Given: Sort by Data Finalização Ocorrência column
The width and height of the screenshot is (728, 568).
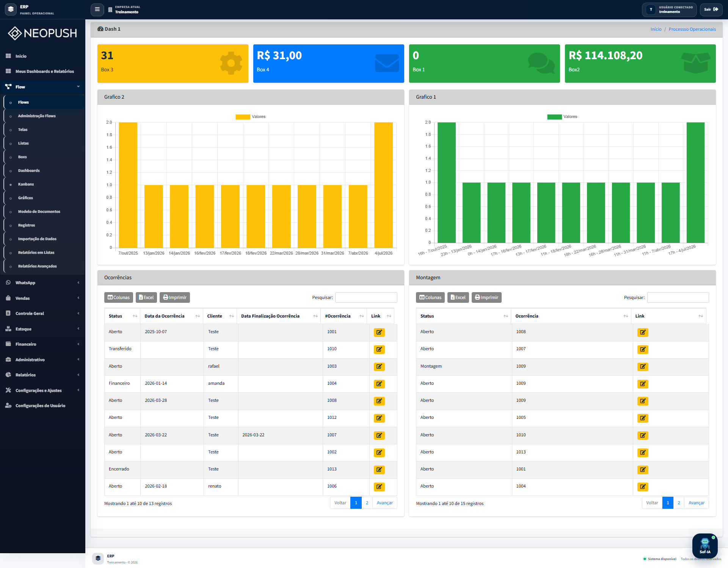Looking at the screenshot, I should click(279, 316).
